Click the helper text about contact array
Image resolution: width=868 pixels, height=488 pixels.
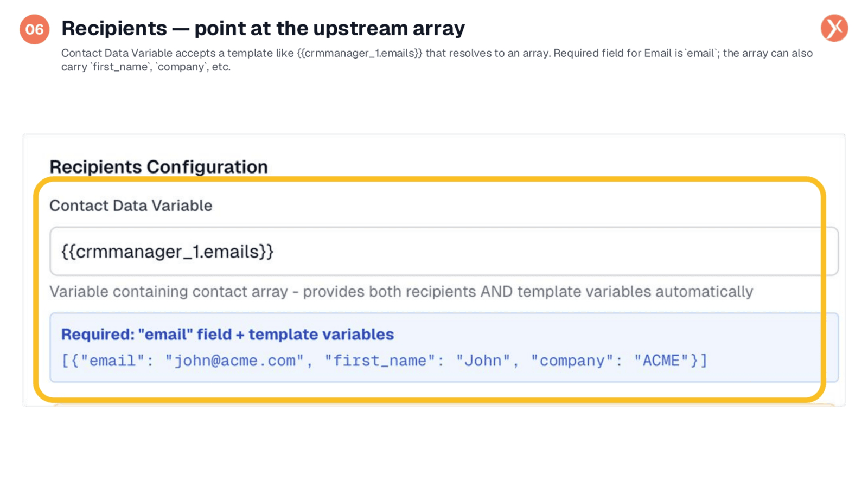pyautogui.click(x=401, y=292)
